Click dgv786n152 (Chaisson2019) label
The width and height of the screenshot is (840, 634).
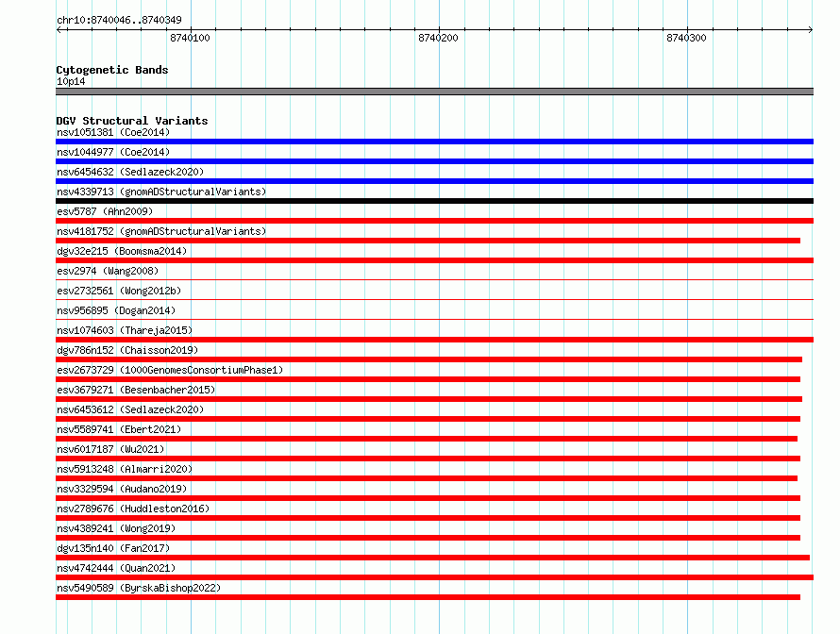click(127, 350)
